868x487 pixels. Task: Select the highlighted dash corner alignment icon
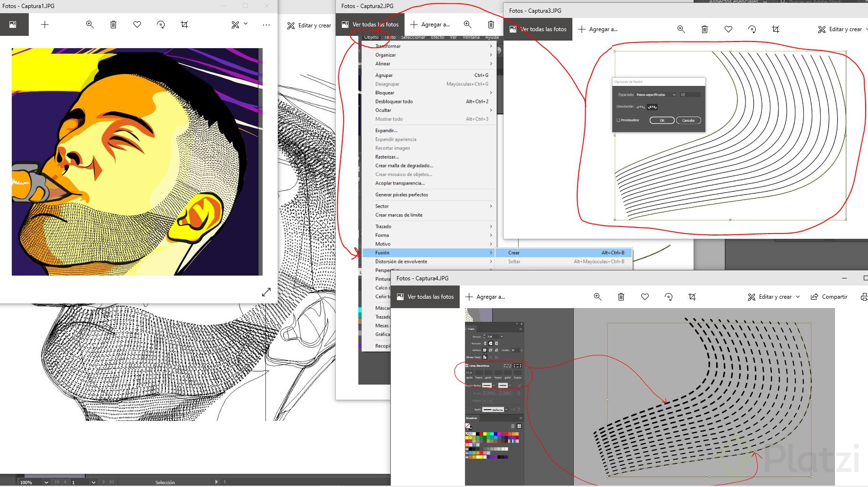(518, 366)
